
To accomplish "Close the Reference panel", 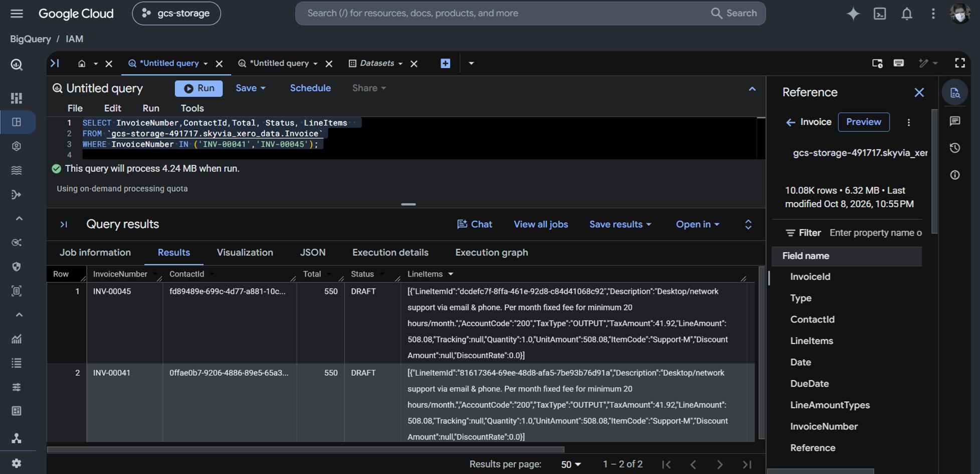I will click(919, 92).
